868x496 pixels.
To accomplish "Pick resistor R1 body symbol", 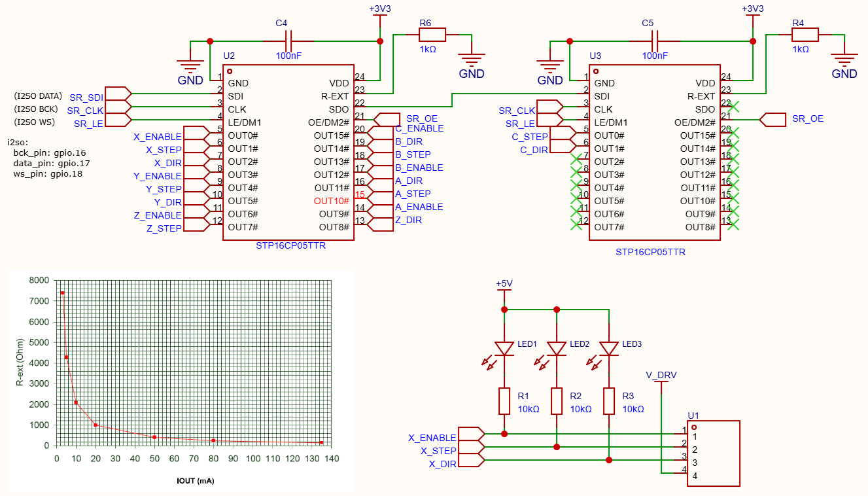I will pyautogui.click(x=504, y=401).
